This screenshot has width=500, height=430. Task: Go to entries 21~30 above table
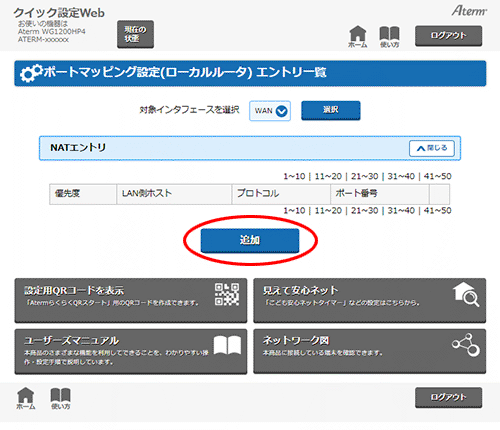364,176
